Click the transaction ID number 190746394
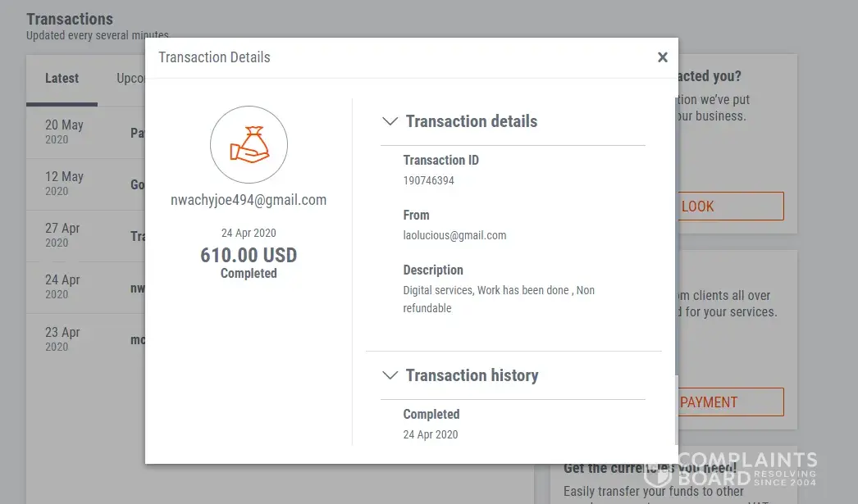 click(428, 180)
